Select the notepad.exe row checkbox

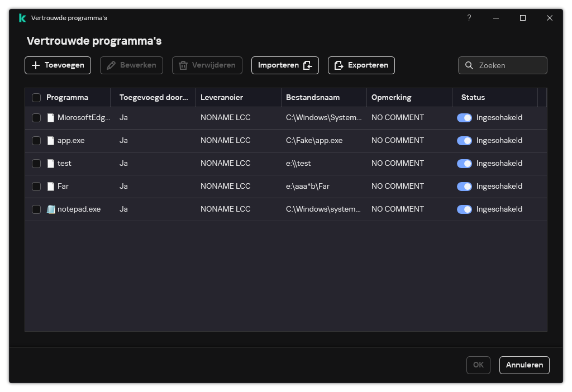click(x=36, y=209)
